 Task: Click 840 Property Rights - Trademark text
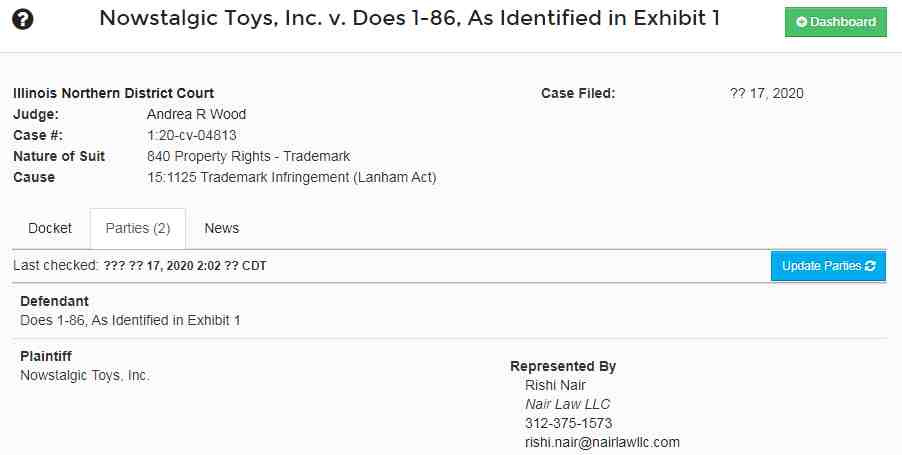(249, 156)
